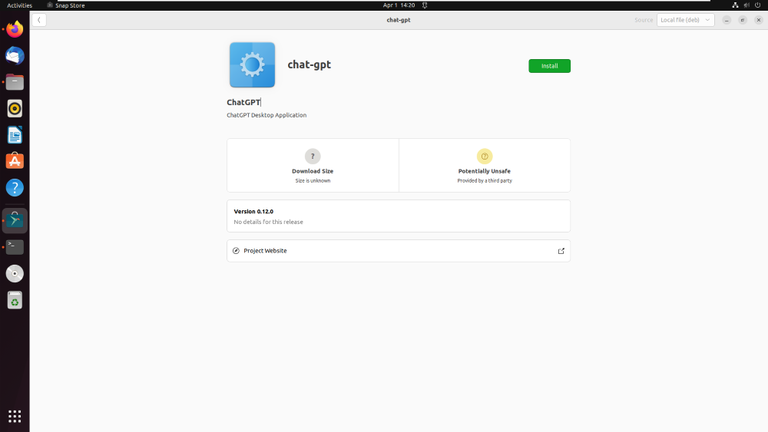Open the Potentially Unsafe tile
This screenshot has width=768, height=432.
(x=484, y=165)
